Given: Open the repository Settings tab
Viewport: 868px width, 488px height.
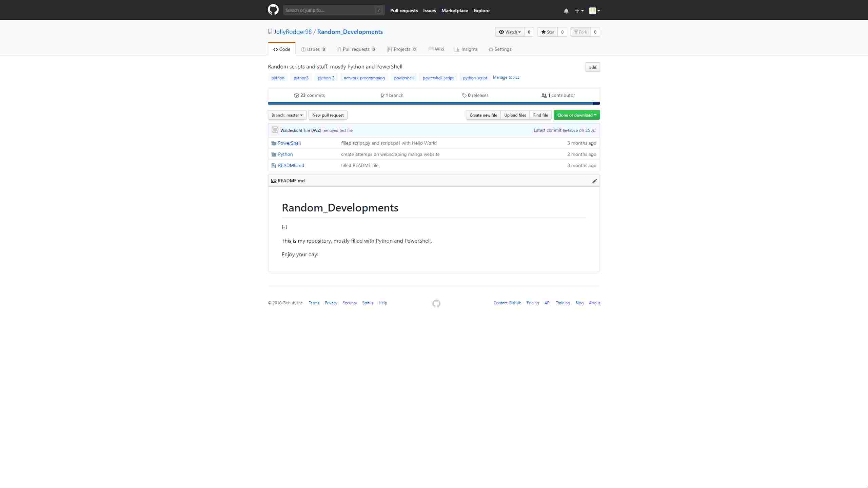Looking at the screenshot, I should tap(500, 49).
